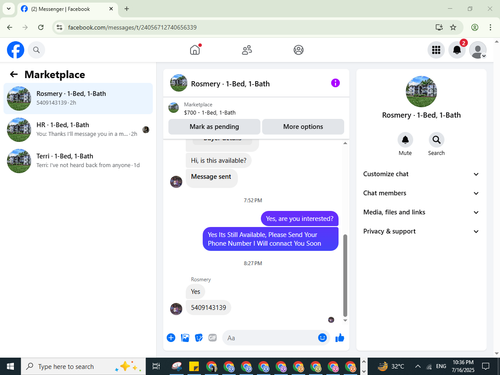Choose a GIF icon
The image size is (500, 375).
point(212,338)
